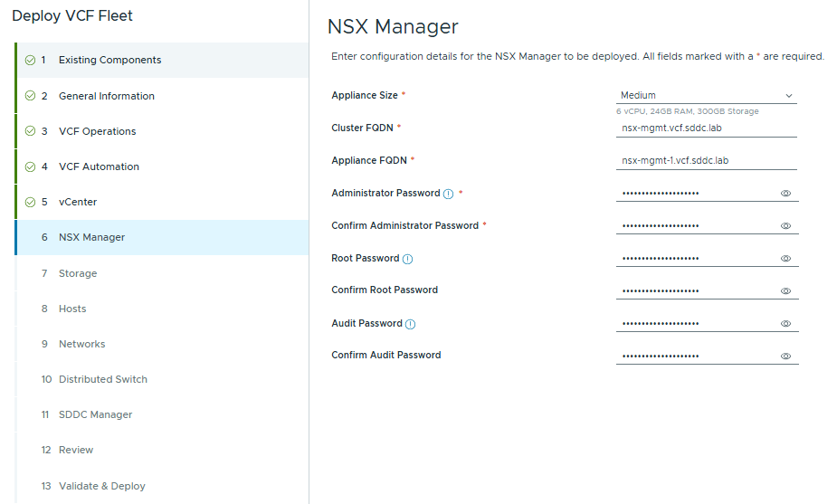The width and height of the screenshot is (837, 504).
Task: Click the Appliance FQDN text field
Action: pyautogui.click(x=706, y=161)
